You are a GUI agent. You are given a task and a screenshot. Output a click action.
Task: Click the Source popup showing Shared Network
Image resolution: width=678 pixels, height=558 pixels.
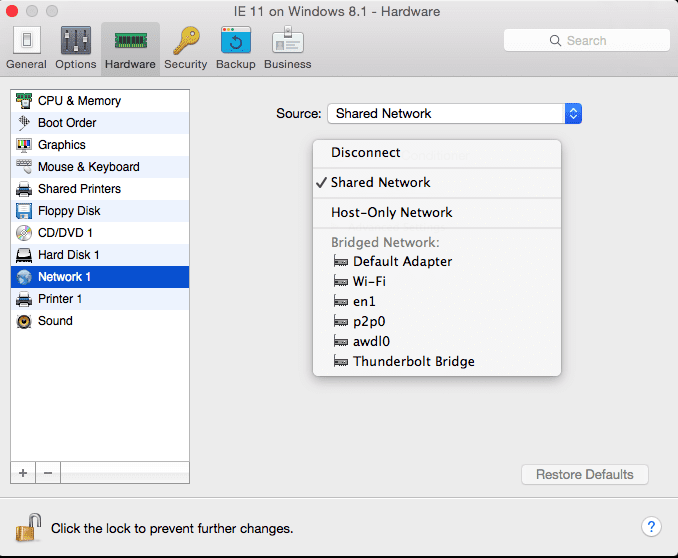[454, 113]
